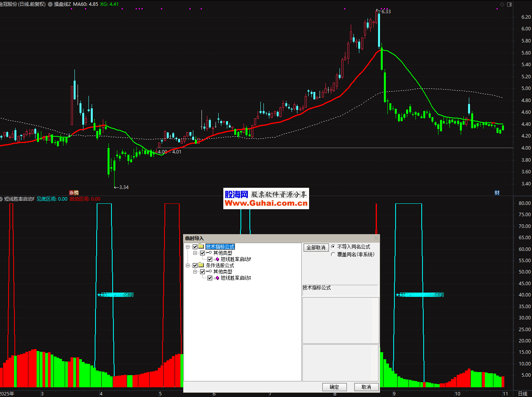
Task: Click the diamond icon atop the main chart
Action: 502,5
